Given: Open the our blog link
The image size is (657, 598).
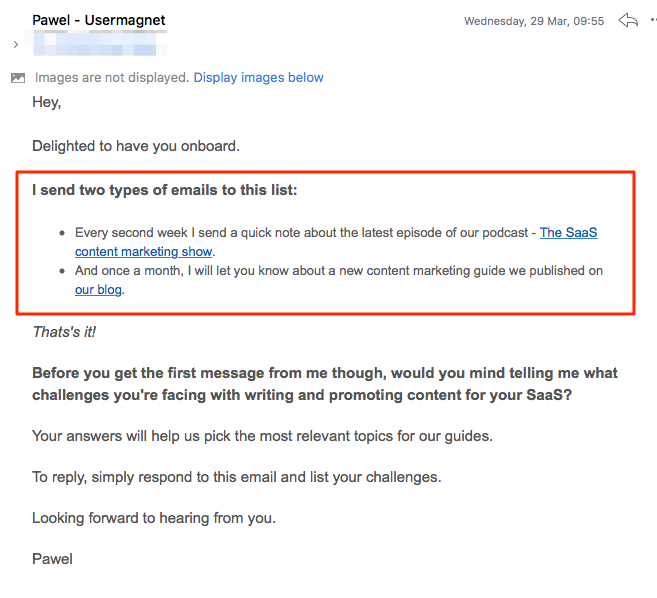Looking at the screenshot, I should (x=98, y=290).
